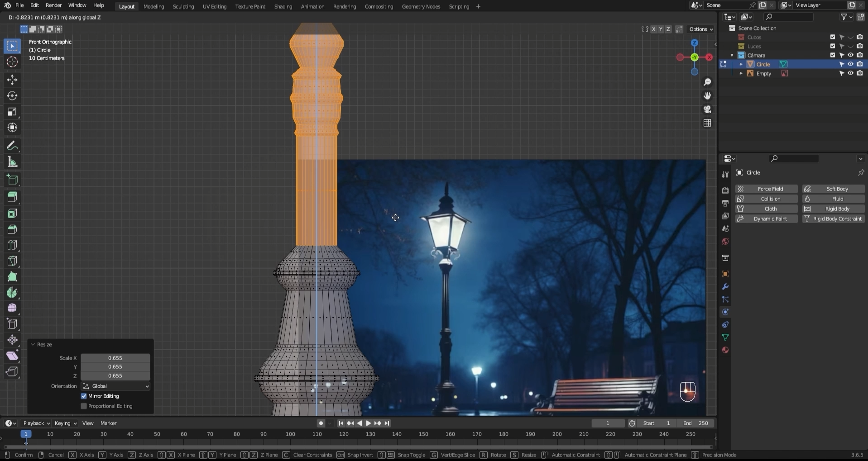This screenshot has height=461, width=868.
Task: Expand the Circle object tree row
Action: click(741, 64)
